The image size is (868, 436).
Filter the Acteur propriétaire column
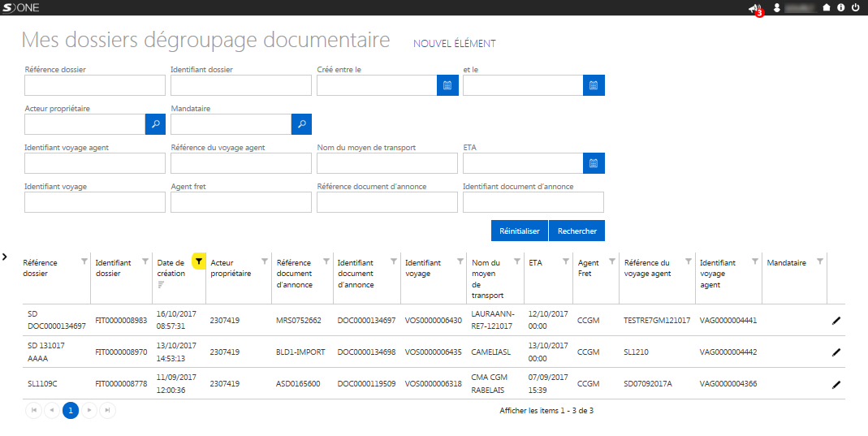click(x=265, y=261)
